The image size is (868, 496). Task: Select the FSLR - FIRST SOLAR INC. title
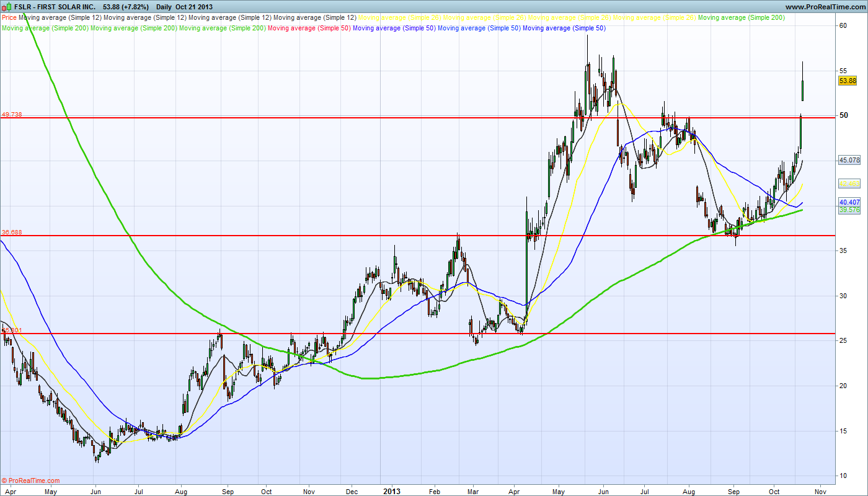(55, 7)
